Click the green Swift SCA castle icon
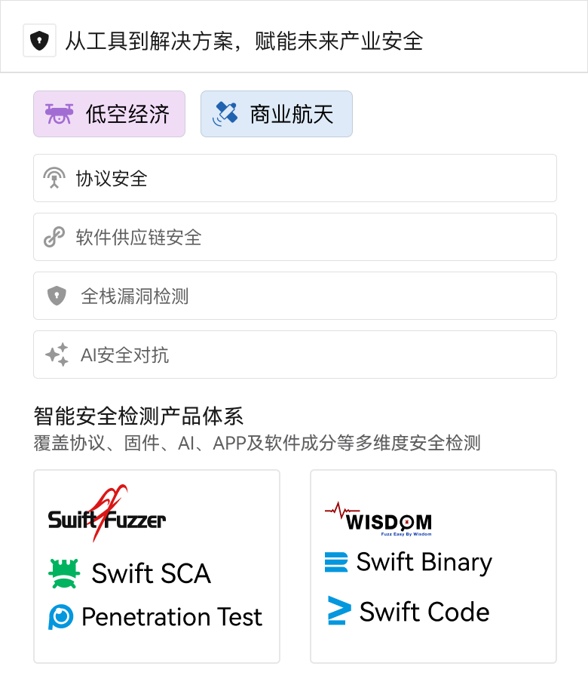This screenshot has height=700, width=588. coord(64,573)
